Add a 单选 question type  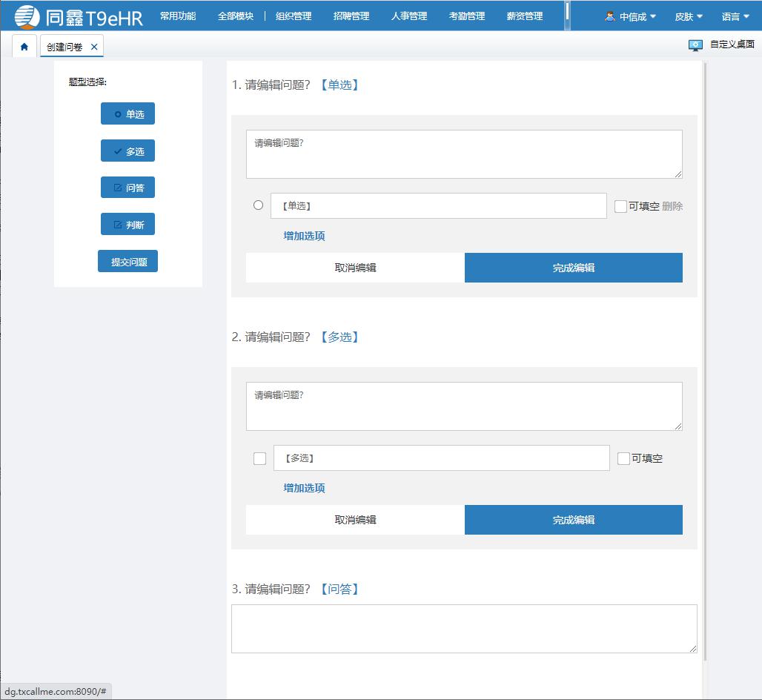[127, 114]
